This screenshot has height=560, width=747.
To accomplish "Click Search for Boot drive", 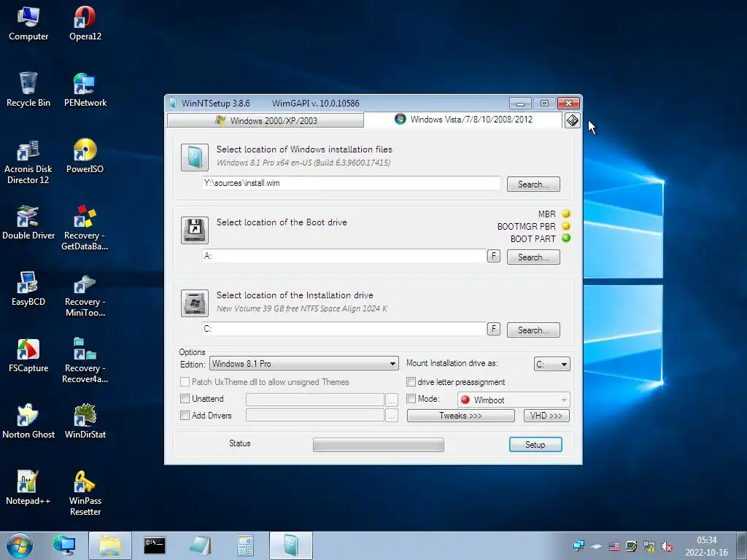I will 533,257.
